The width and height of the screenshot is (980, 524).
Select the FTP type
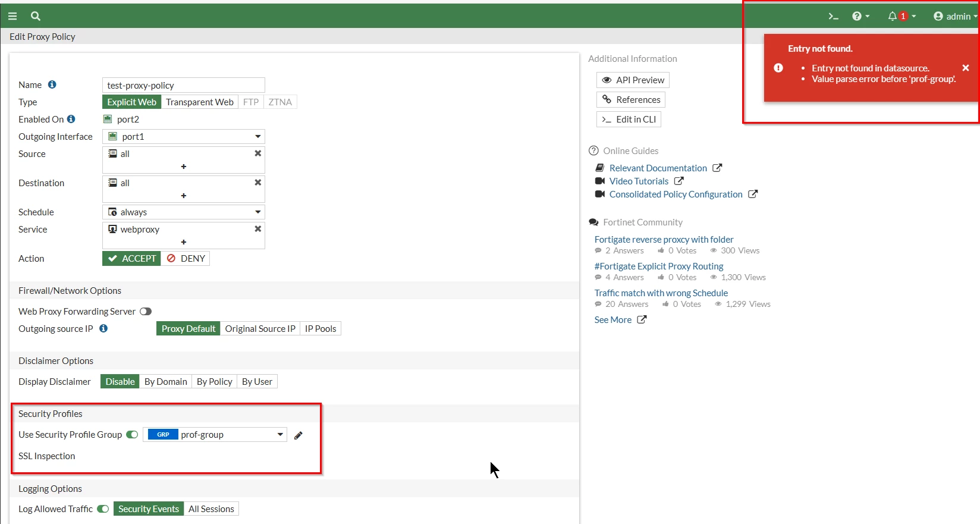point(251,102)
